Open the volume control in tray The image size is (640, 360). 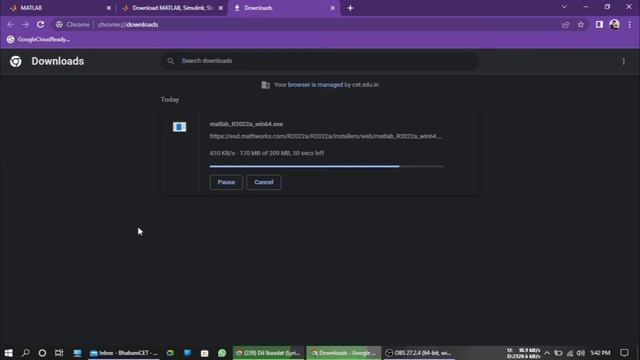point(580,353)
